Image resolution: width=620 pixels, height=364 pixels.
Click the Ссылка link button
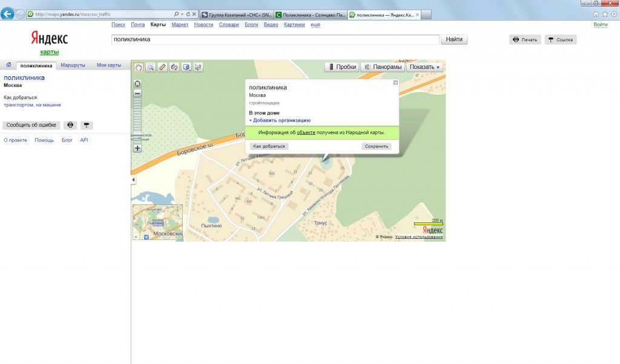(560, 39)
